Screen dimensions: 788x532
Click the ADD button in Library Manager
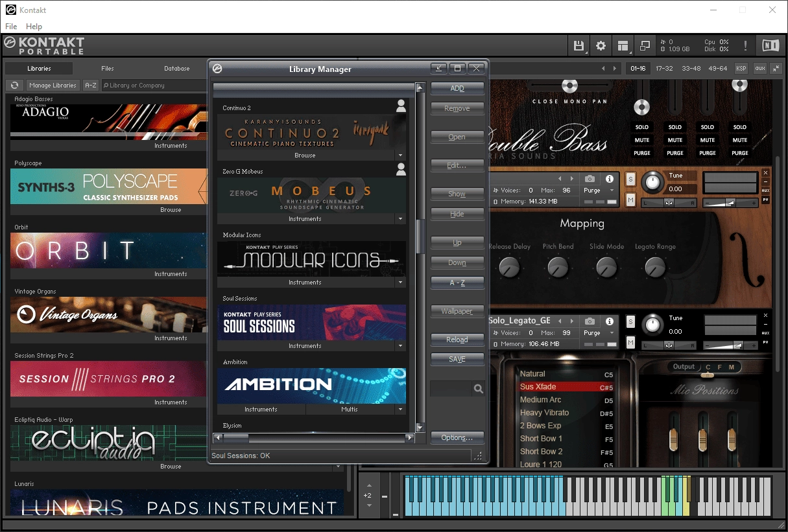pos(457,88)
